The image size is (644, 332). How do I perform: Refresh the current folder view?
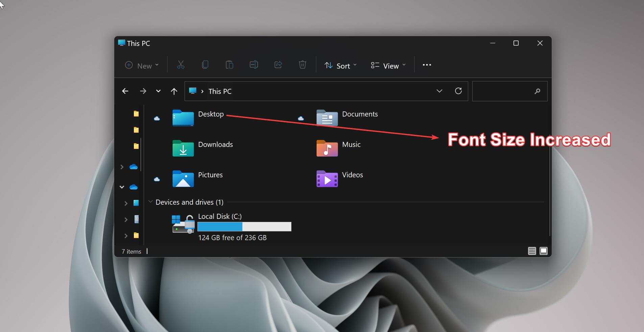pyautogui.click(x=459, y=91)
